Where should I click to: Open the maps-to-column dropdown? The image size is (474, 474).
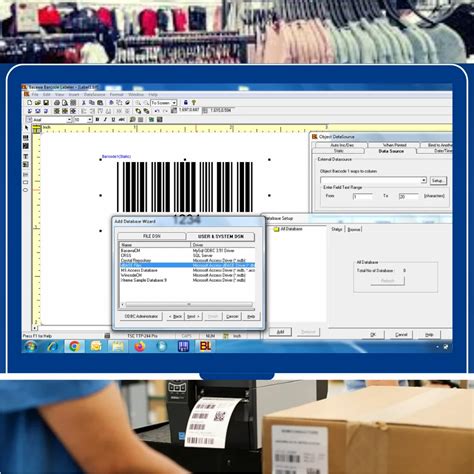423,180
